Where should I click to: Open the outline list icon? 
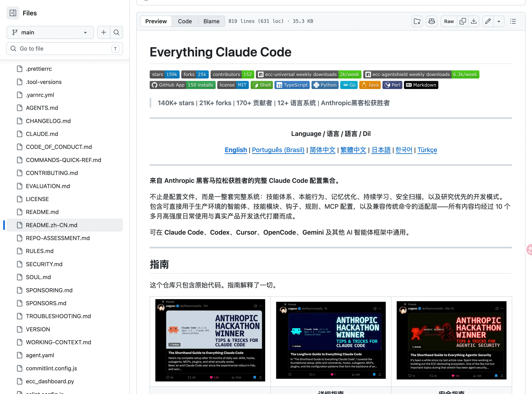[x=513, y=21]
